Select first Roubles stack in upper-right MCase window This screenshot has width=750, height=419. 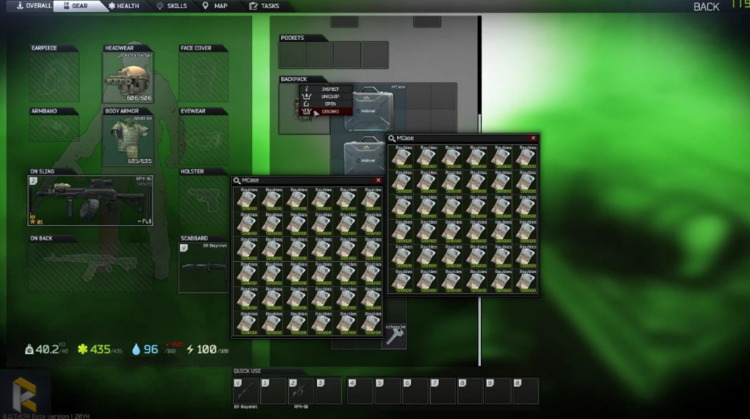401,157
